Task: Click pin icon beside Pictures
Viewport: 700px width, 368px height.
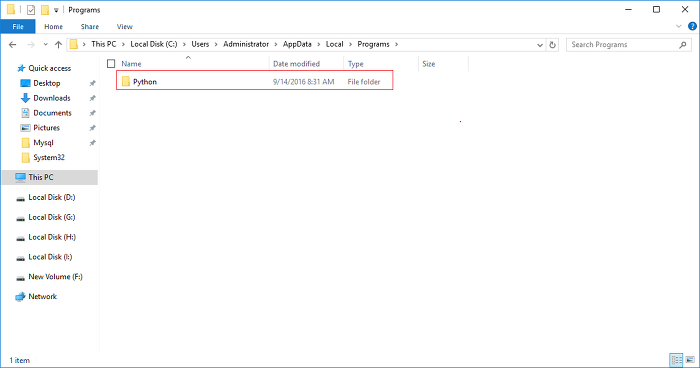Action: 92,128
